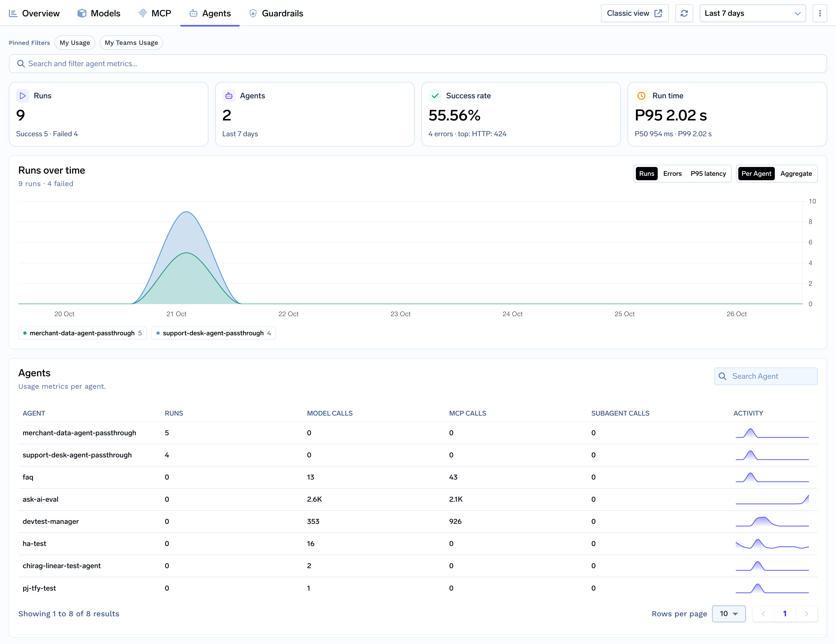This screenshot has width=836, height=644.
Task: Open the Models tab
Action: (x=99, y=13)
